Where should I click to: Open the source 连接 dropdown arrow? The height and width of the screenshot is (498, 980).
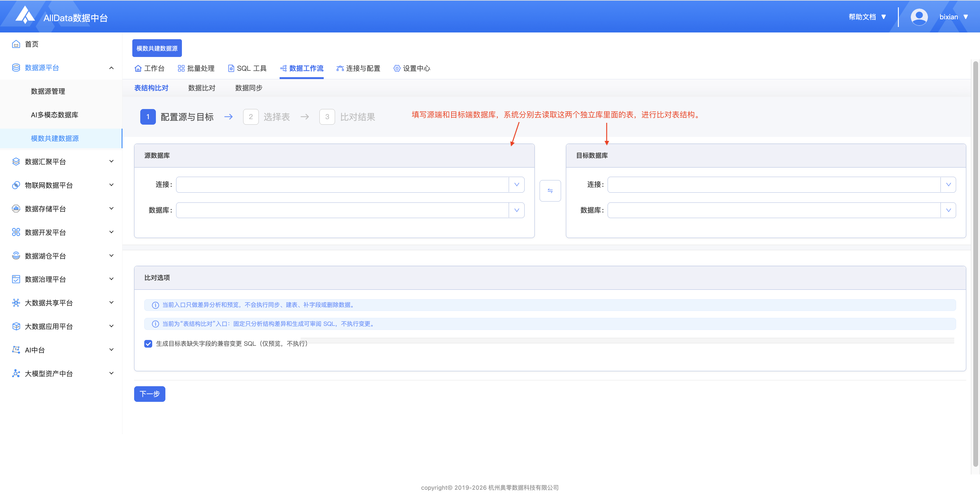pyautogui.click(x=517, y=184)
